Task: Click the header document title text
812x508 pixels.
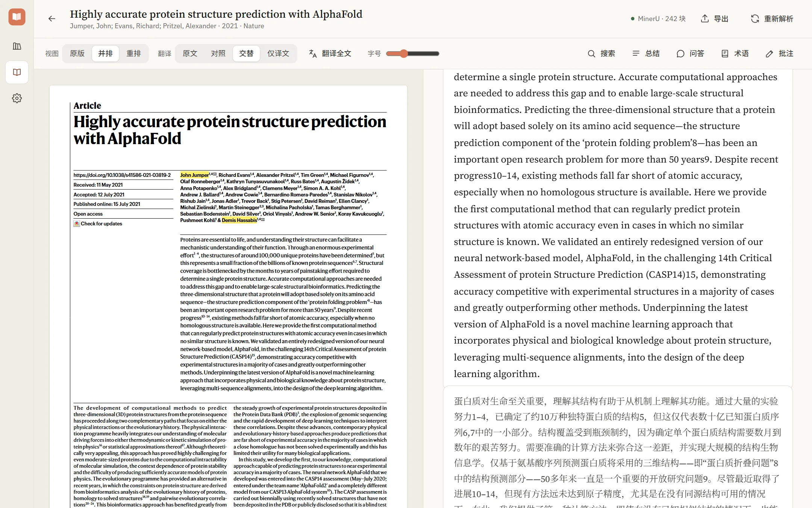Action: click(216, 14)
